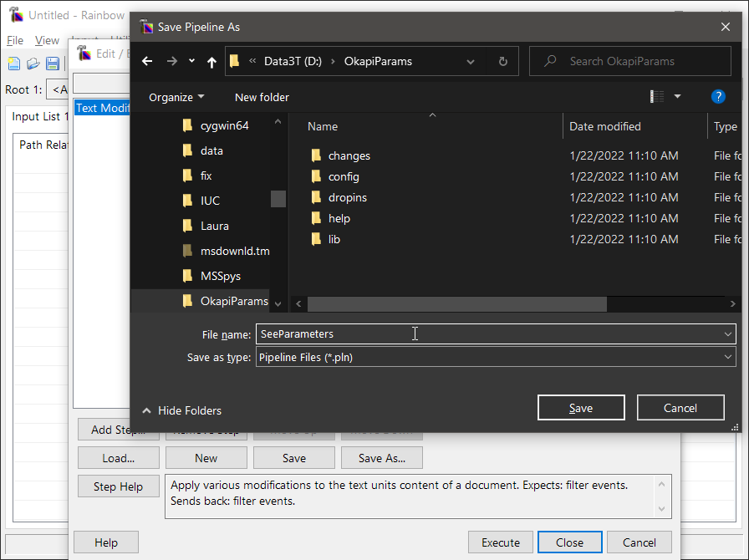Open the File menu in Rainbow

pos(15,40)
